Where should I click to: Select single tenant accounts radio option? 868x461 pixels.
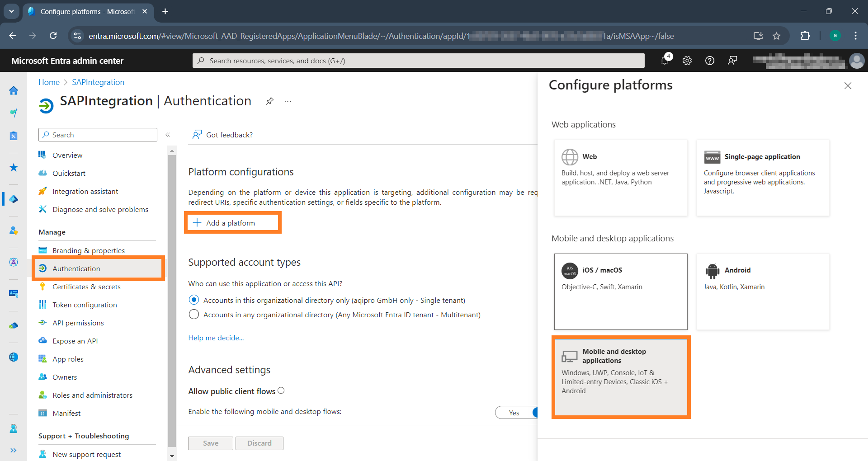click(194, 300)
